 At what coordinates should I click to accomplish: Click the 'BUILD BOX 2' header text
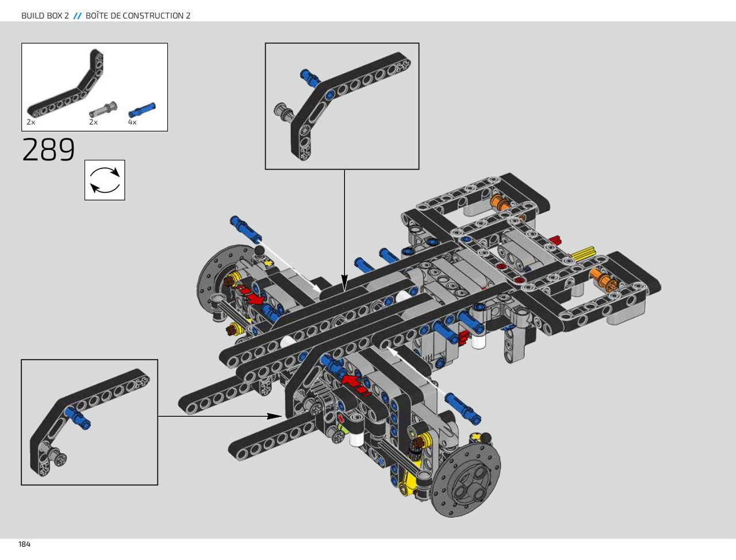coord(45,16)
